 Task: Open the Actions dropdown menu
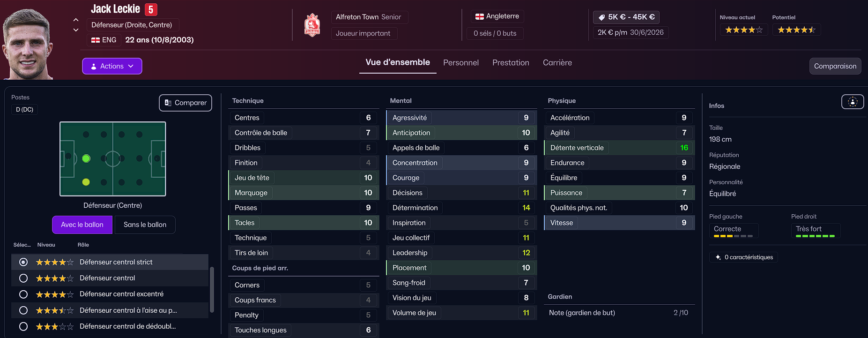click(x=112, y=66)
